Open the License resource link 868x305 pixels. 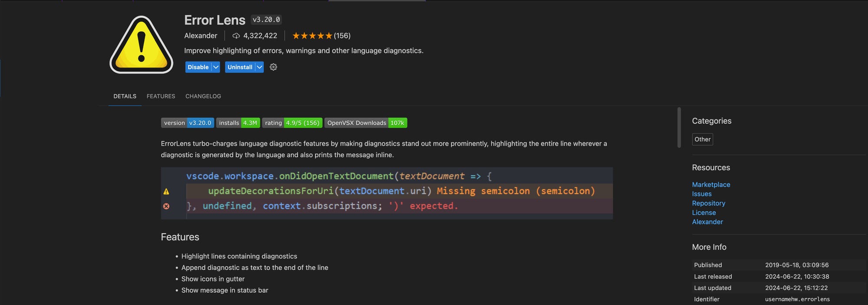tap(704, 212)
